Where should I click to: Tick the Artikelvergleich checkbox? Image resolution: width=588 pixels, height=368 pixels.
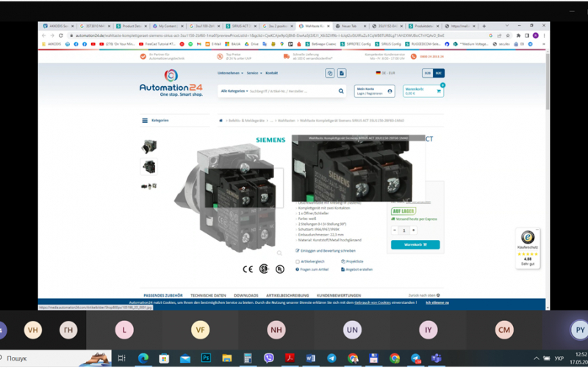(x=298, y=261)
